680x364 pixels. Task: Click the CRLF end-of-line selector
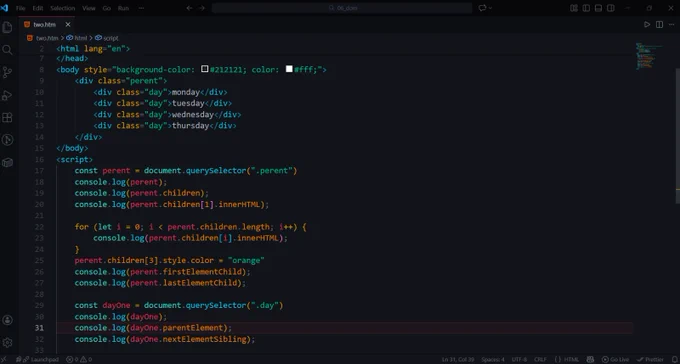540,360
